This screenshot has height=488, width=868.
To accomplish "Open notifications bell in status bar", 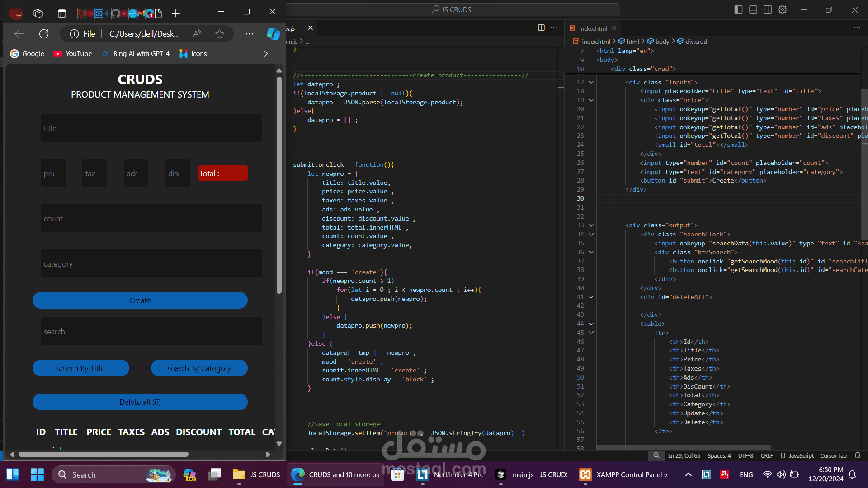I will 858,455.
